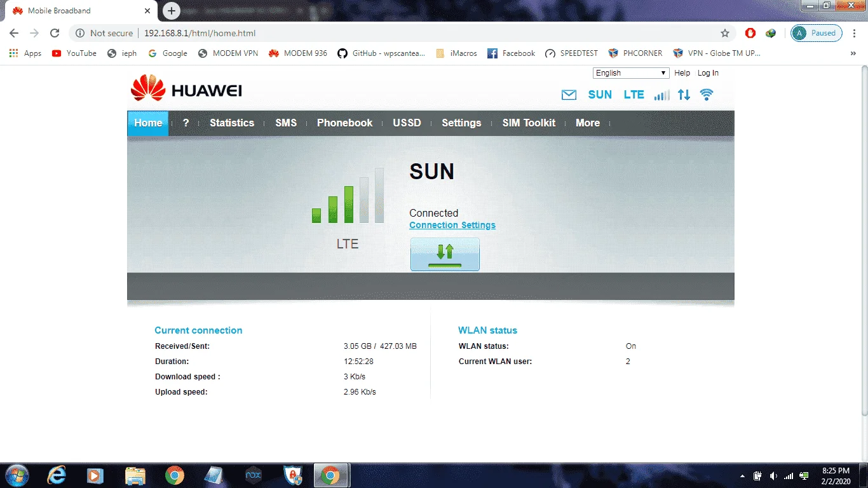Open the message envelope icon in the header
The width and height of the screenshot is (868, 488).
pos(569,95)
